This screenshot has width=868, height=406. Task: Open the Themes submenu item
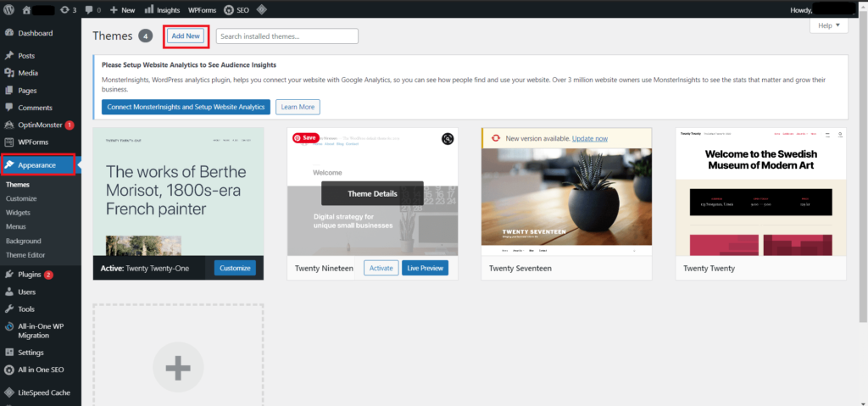click(x=18, y=185)
